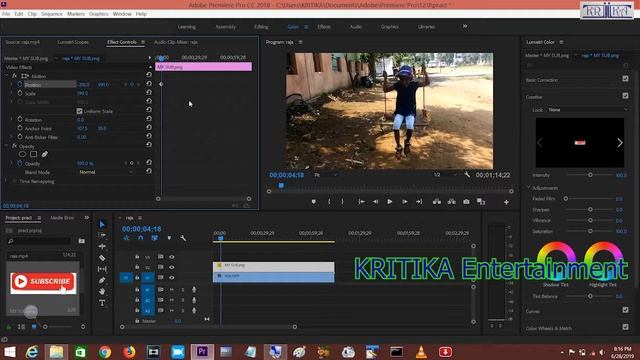Open playback resolution 1/2 dropdown
Viewport: 640px width, 360px height.
446,175
